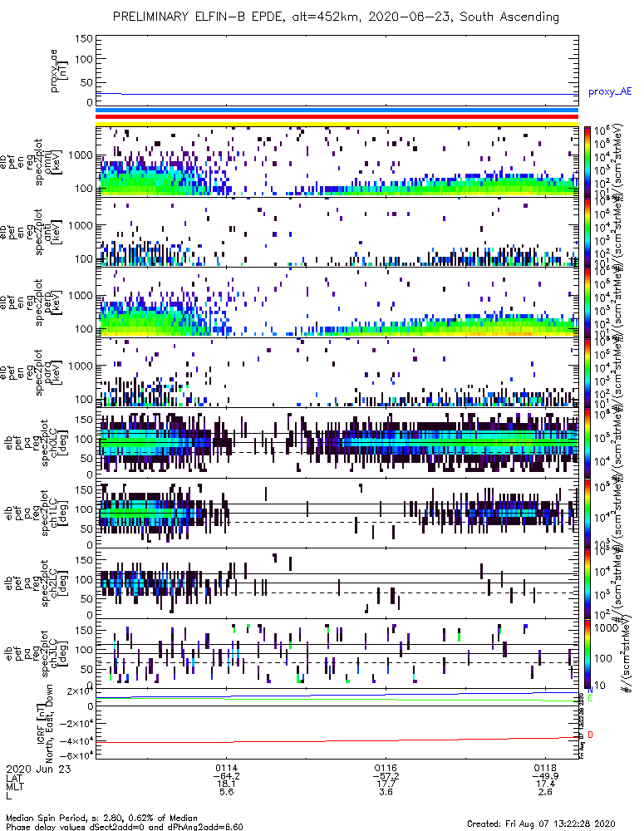Click the L value 2.6
Screen dimensions: 644x831
tap(545, 792)
